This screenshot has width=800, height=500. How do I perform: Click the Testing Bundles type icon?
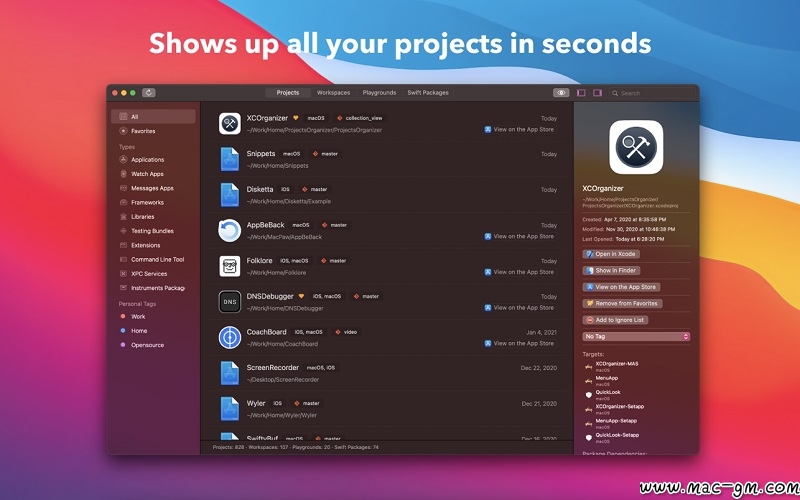[x=123, y=231]
